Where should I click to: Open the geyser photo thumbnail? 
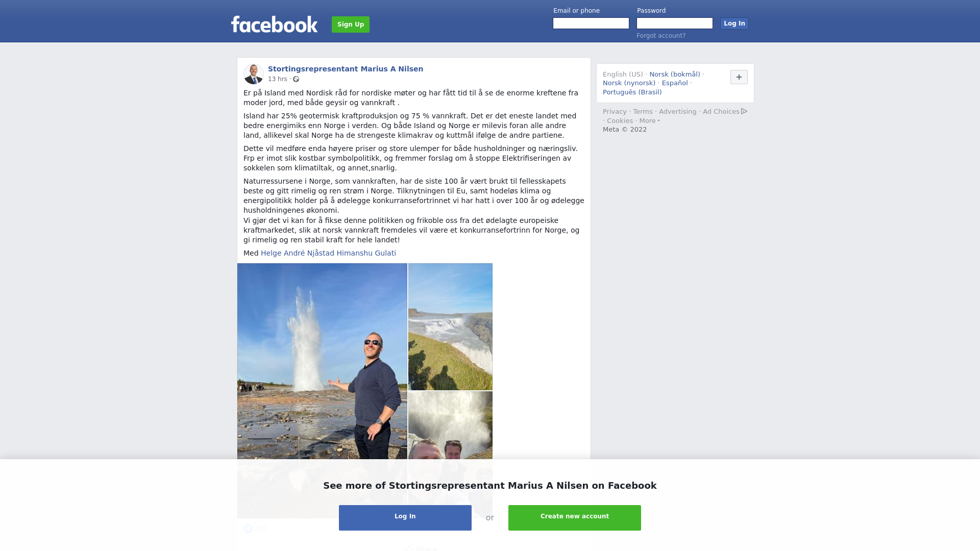pos(322,390)
